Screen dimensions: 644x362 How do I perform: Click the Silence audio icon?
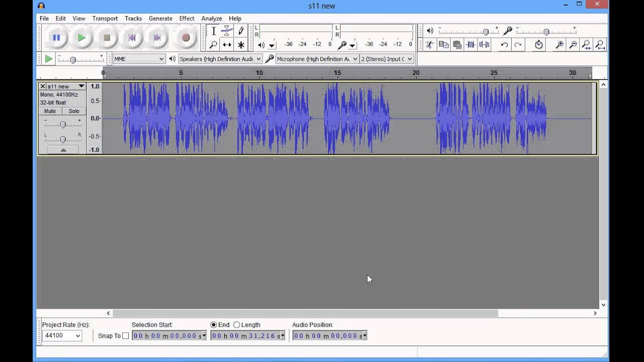click(x=484, y=45)
